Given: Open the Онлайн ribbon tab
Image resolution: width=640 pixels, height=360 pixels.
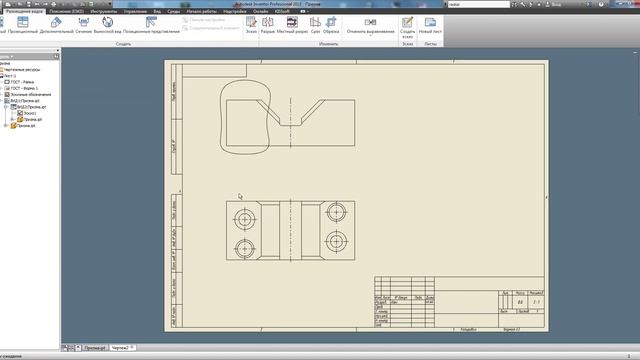Looking at the screenshot, I should (260, 11).
